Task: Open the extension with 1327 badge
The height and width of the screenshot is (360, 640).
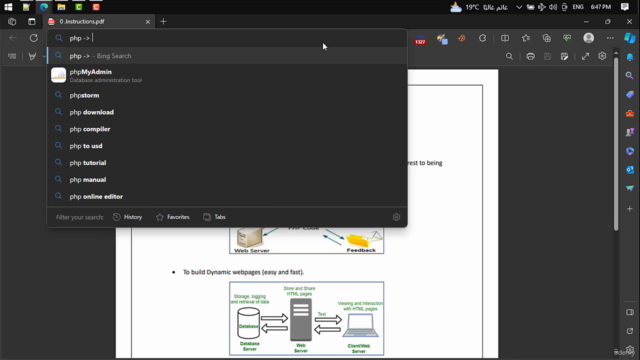Action: pos(420,39)
